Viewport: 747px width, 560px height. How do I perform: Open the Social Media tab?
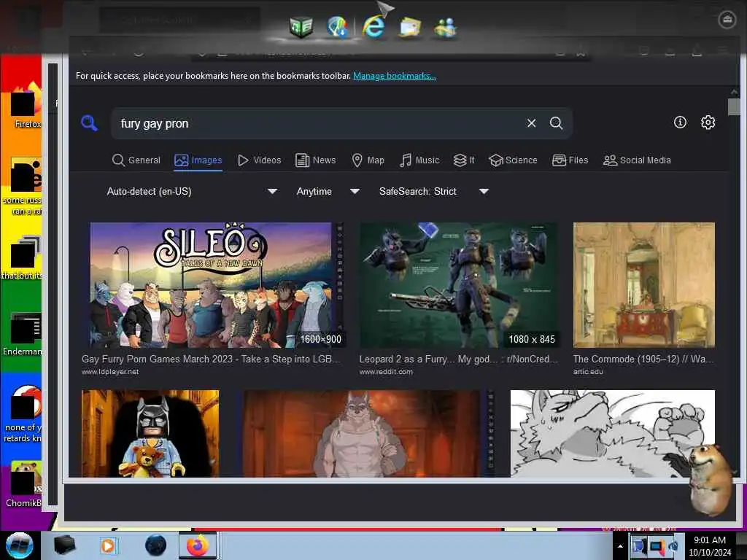click(637, 160)
